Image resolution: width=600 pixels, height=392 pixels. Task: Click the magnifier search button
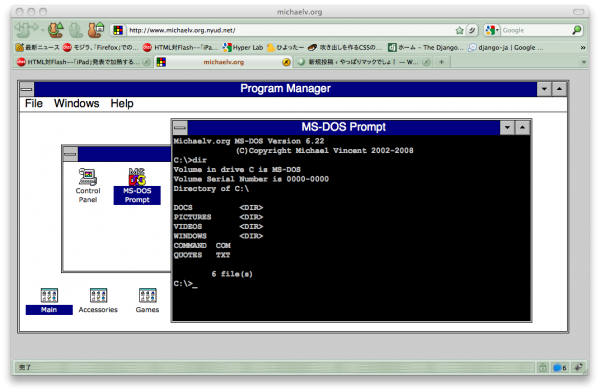coord(577,30)
